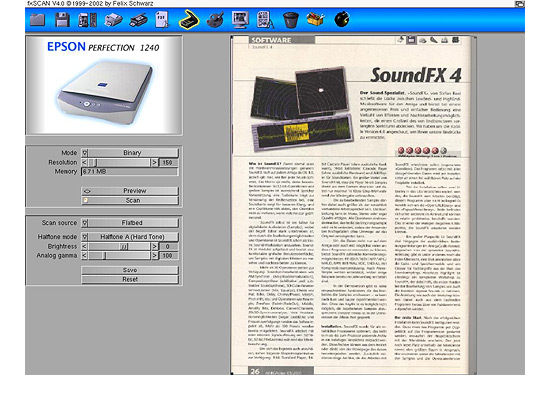Open the OCR text recognition page icon
The image size is (550, 395).
(x=266, y=20)
